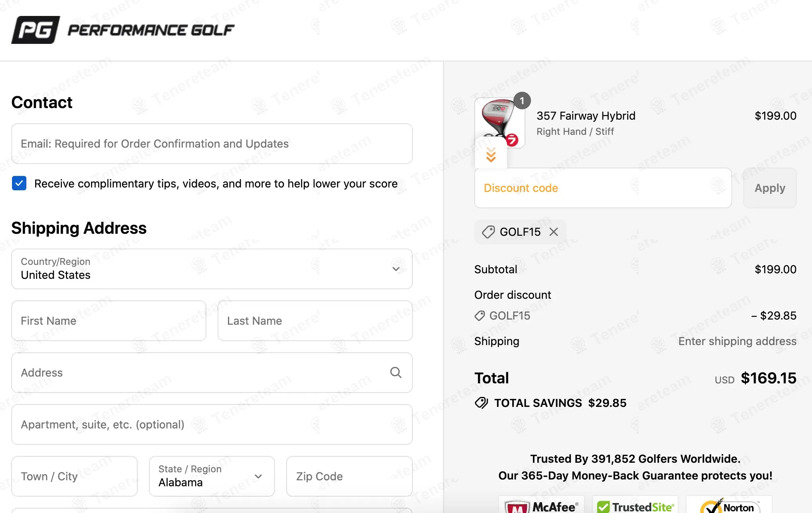Select the First Name field
The height and width of the screenshot is (513, 812).
click(109, 321)
